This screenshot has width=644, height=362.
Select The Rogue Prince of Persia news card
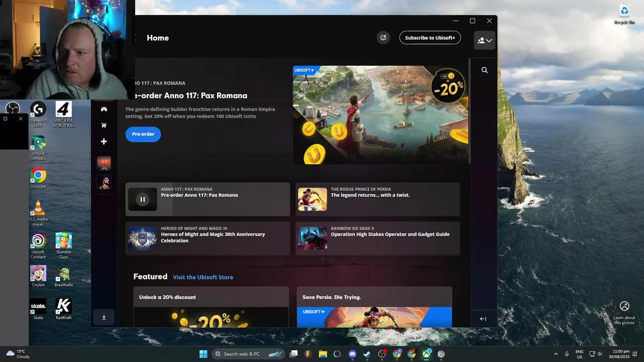[x=378, y=199]
